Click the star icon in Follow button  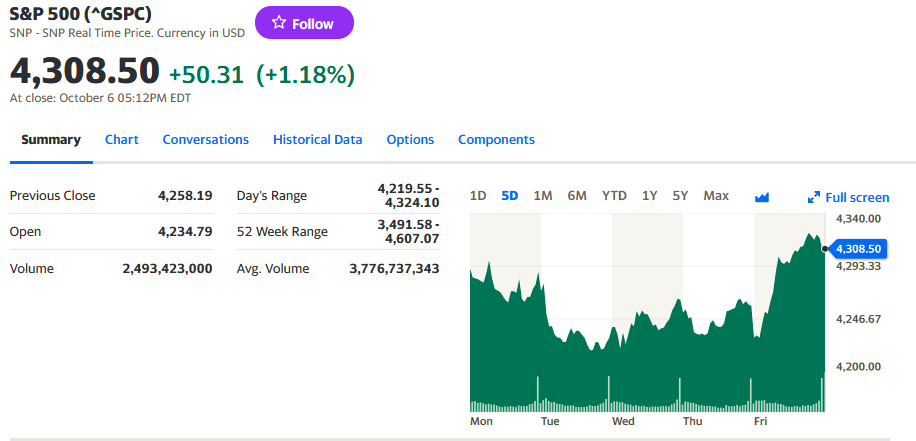pos(279,23)
